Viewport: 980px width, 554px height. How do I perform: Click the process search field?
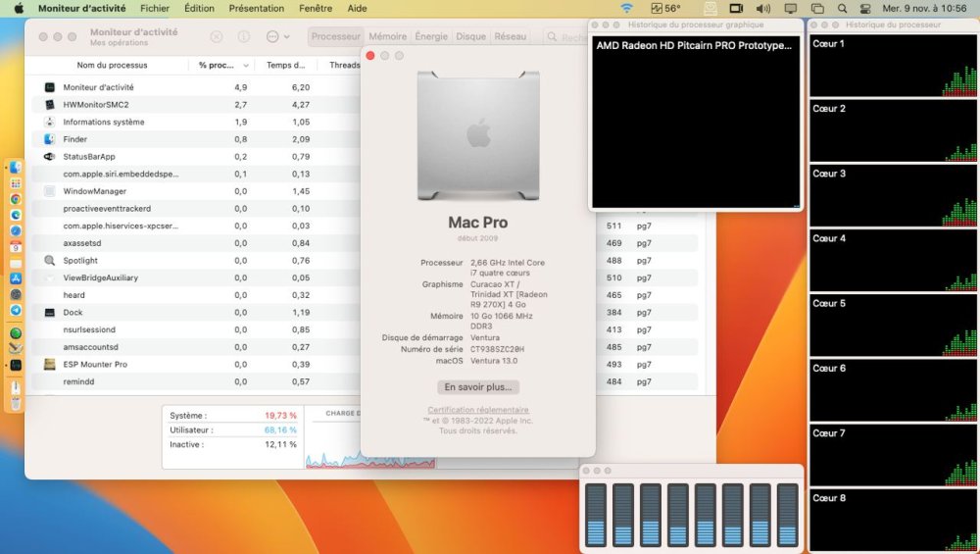point(565,37)
